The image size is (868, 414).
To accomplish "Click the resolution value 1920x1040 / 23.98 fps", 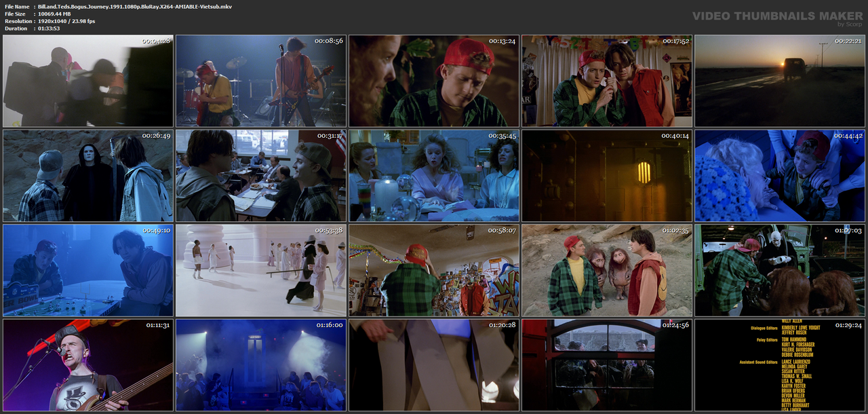I will (66, 21).
